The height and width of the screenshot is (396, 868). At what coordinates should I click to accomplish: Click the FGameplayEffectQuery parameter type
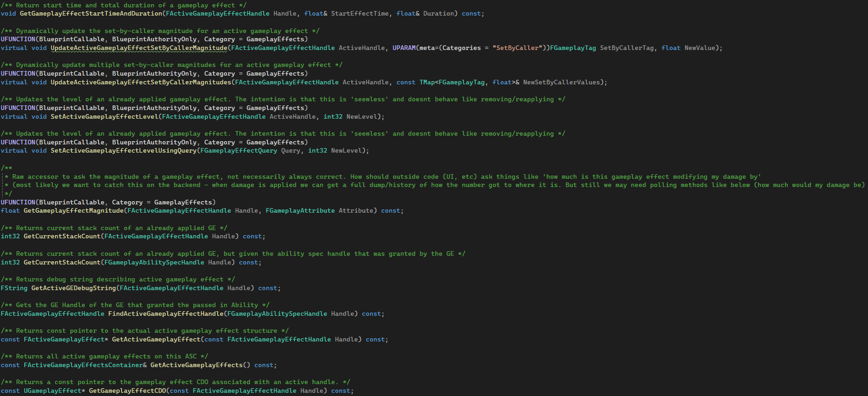(x=238, y=151)
